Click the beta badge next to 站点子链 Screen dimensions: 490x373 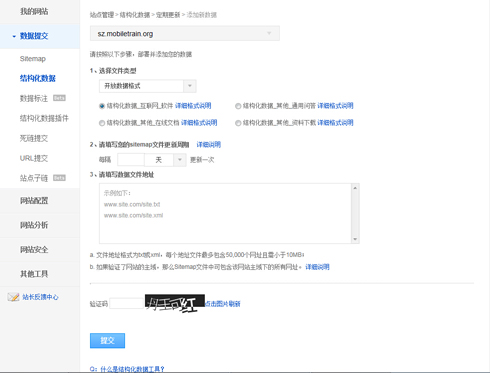pos(59,178)
